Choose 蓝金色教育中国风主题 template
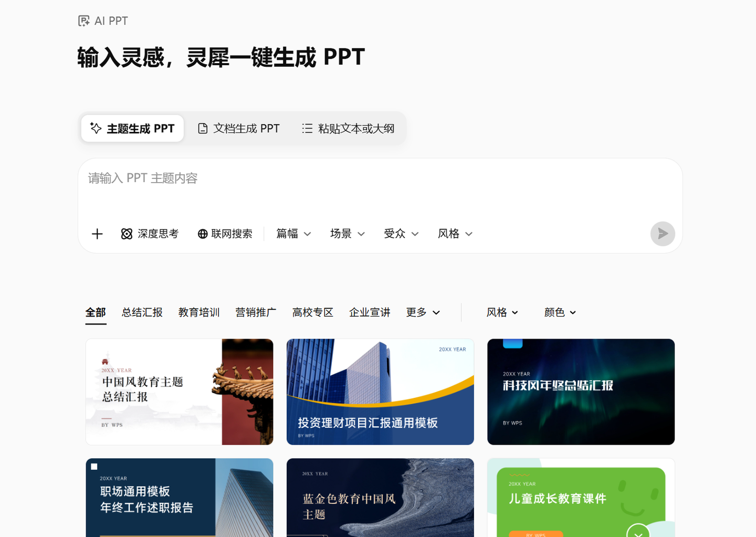This screenshot has height=537, width=756. tap(380, 498)
